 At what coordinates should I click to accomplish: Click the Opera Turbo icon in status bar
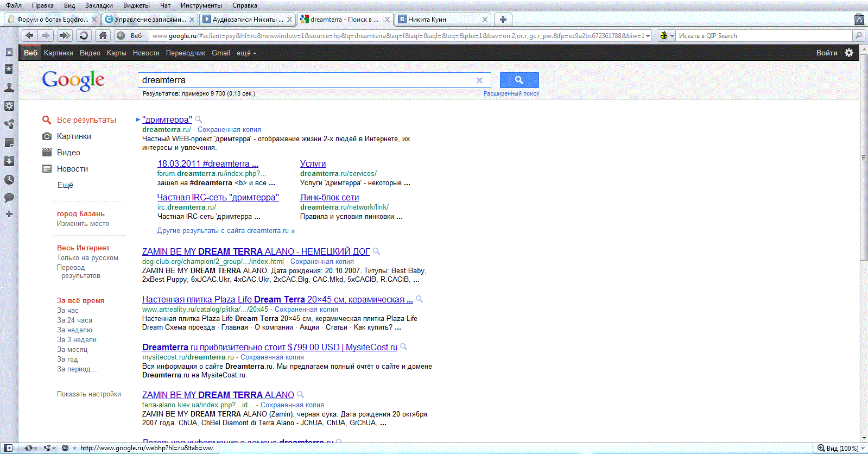point(65,448)
